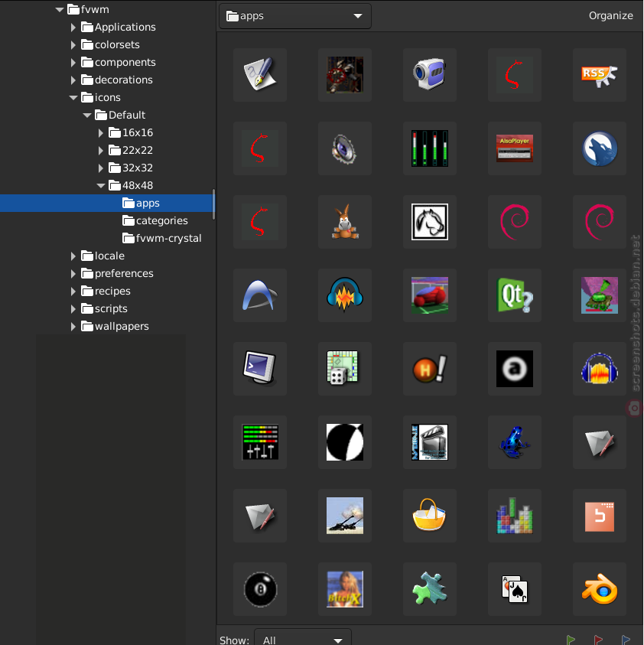This screenshot has width=644, height=645.
Task: Pick the artillery cannon photo icon
Action: tap(345, 516)
